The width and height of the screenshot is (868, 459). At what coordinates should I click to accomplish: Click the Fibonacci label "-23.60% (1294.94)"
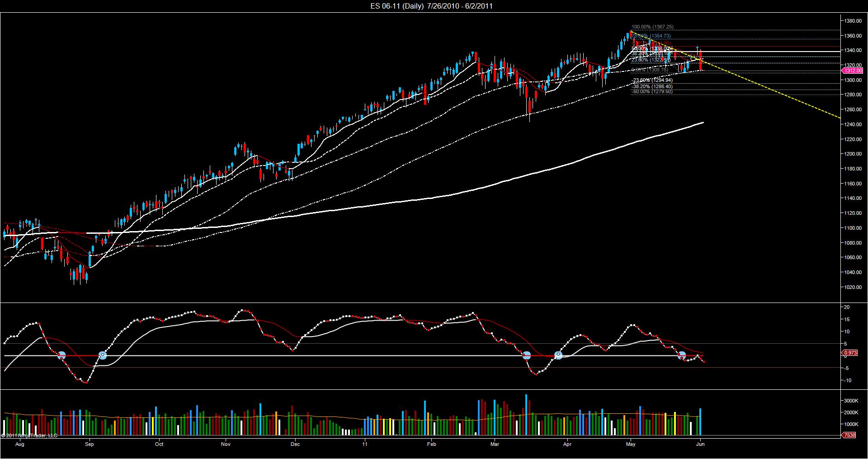pos(652,80)
